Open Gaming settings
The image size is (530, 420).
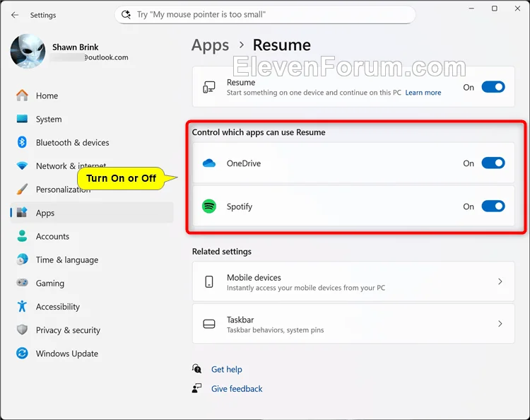coord(92,283)
